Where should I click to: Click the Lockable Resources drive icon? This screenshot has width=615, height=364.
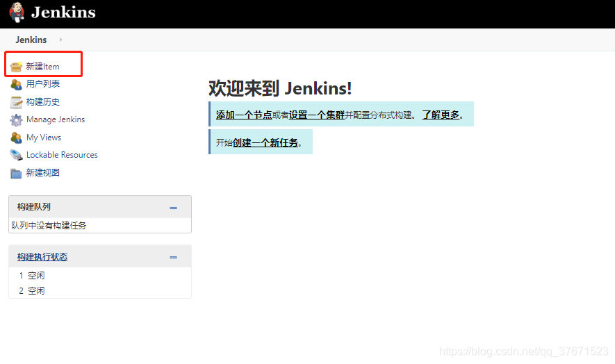coord(16,155)
